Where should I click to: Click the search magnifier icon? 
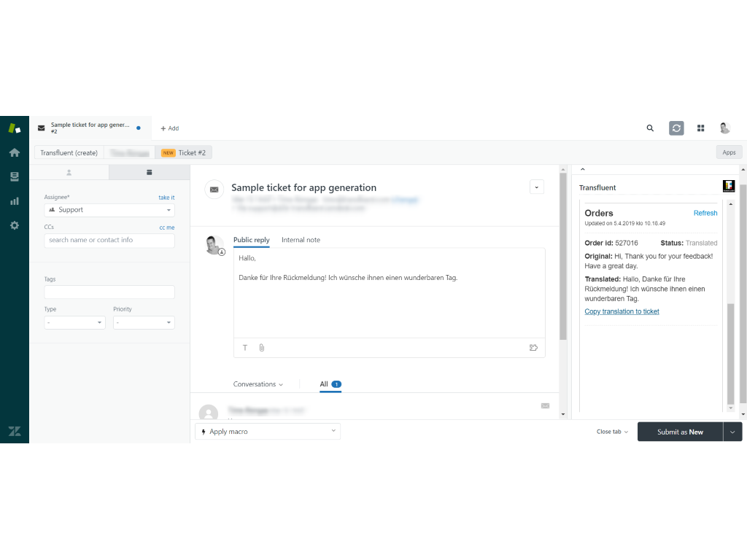point(650,128)
